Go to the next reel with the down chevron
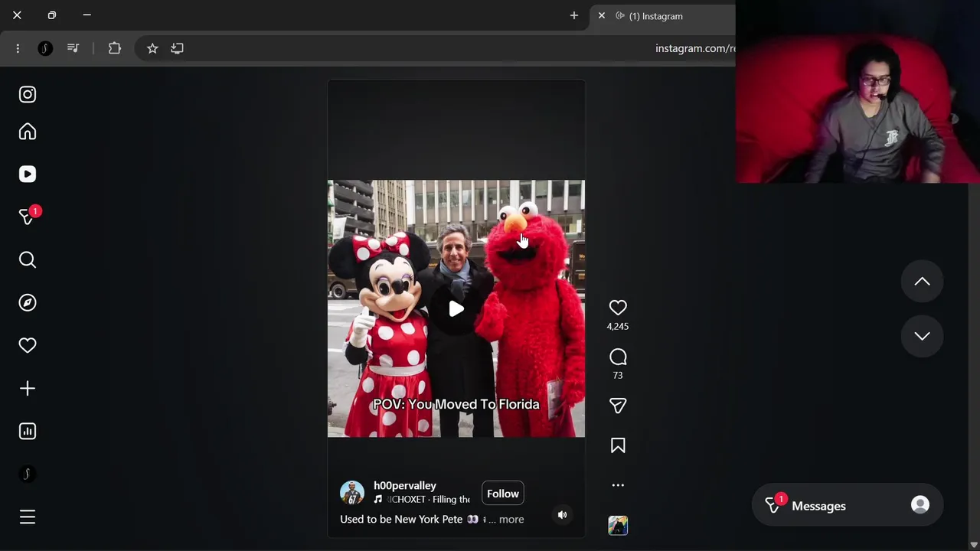The height and width of the screenshot is (551, 980). [x=922, y=336]
